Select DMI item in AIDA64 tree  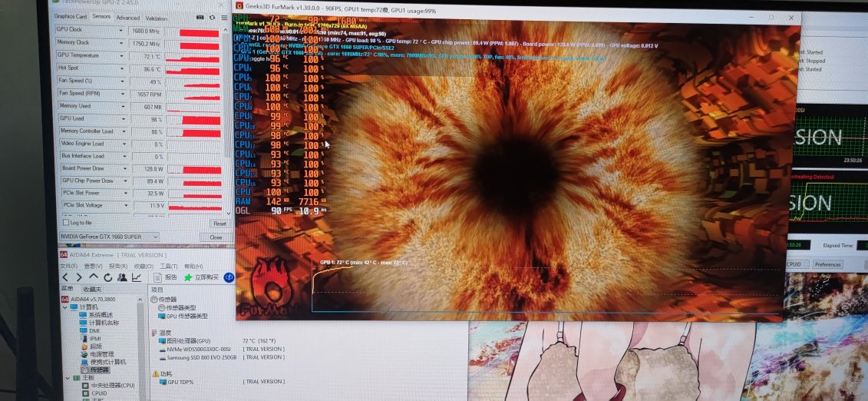point(90,330)
